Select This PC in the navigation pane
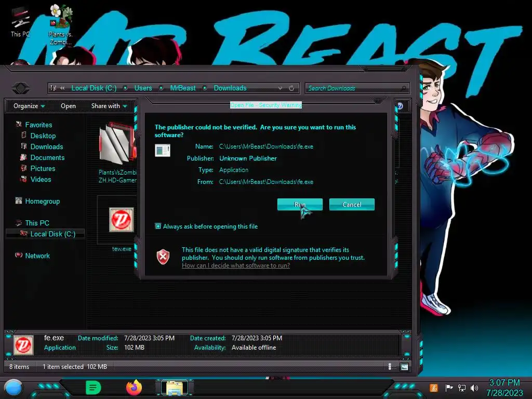The height and width of the screenshot is (399, 532). [37, 223]
